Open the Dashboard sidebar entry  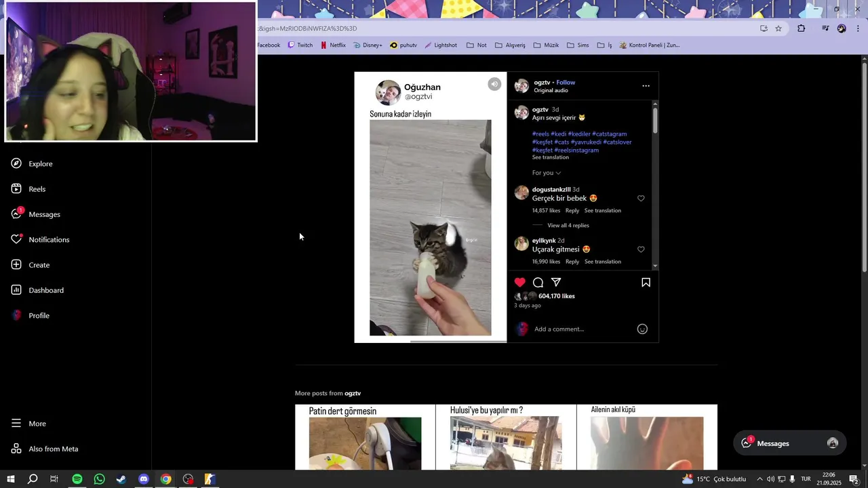pos(37,290)
